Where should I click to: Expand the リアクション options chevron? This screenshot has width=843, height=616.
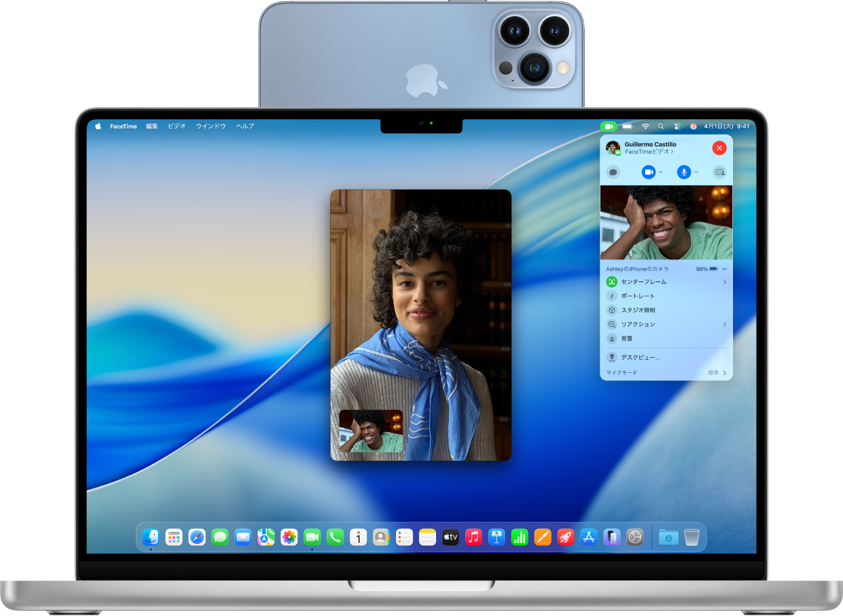click(x=724, y=324)
